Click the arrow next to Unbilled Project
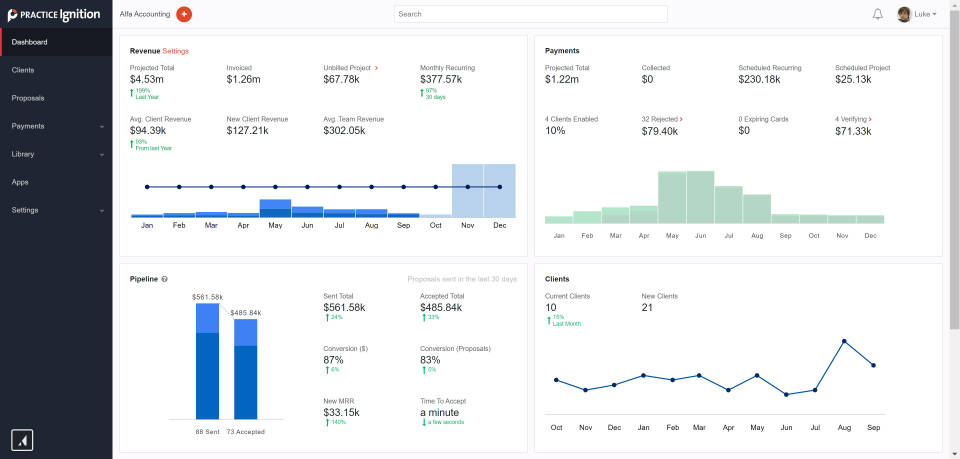This screenshot has width=960, height=459. (x=376, y=68)
